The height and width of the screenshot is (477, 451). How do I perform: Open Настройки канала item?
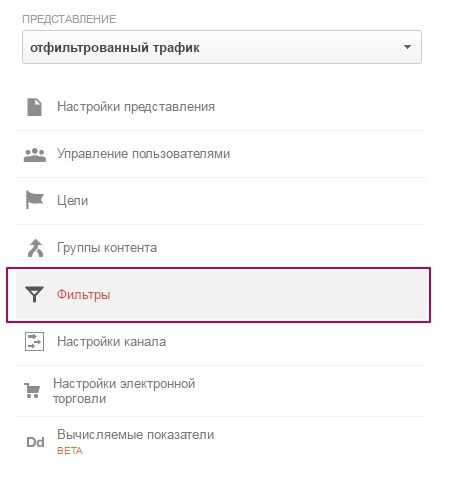click(x=111, y=342)
